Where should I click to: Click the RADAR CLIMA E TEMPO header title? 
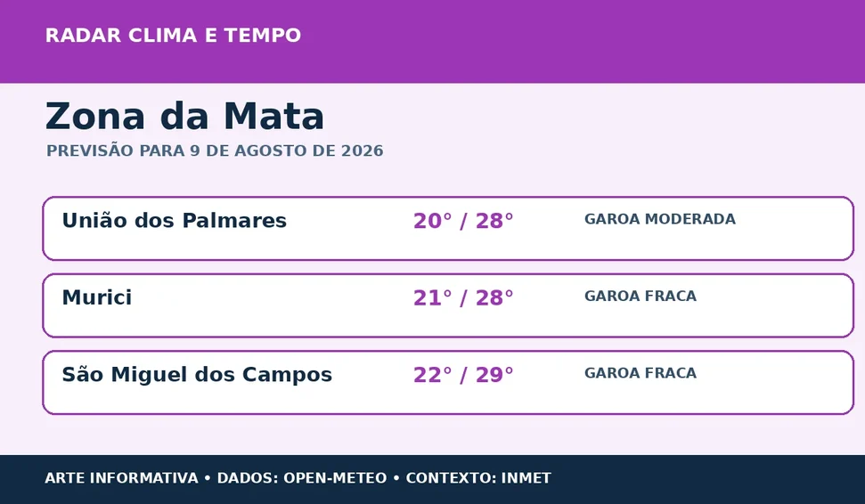[x=173, y=36]
